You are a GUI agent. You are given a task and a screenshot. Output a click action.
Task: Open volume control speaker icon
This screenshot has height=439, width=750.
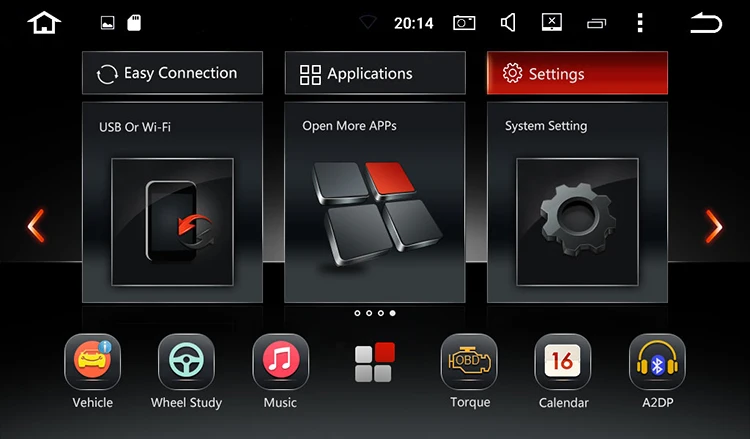tap(507, 22)
